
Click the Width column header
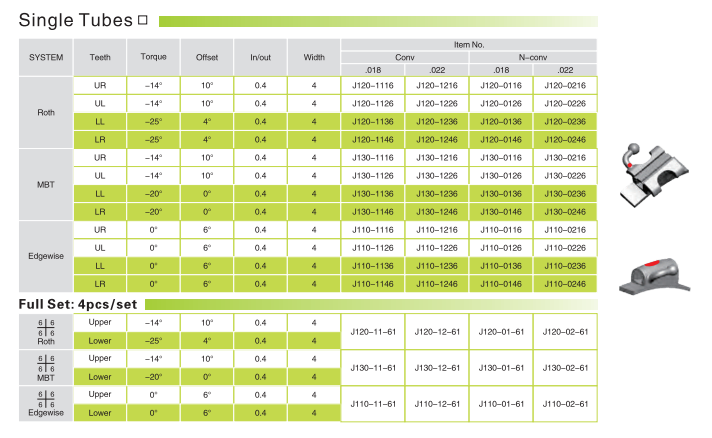314,57
